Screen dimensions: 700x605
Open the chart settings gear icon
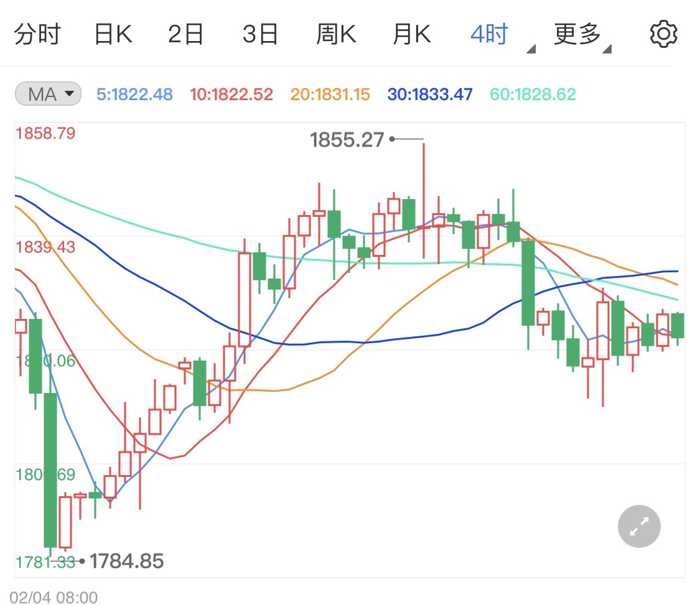click(x=663, y=34)
